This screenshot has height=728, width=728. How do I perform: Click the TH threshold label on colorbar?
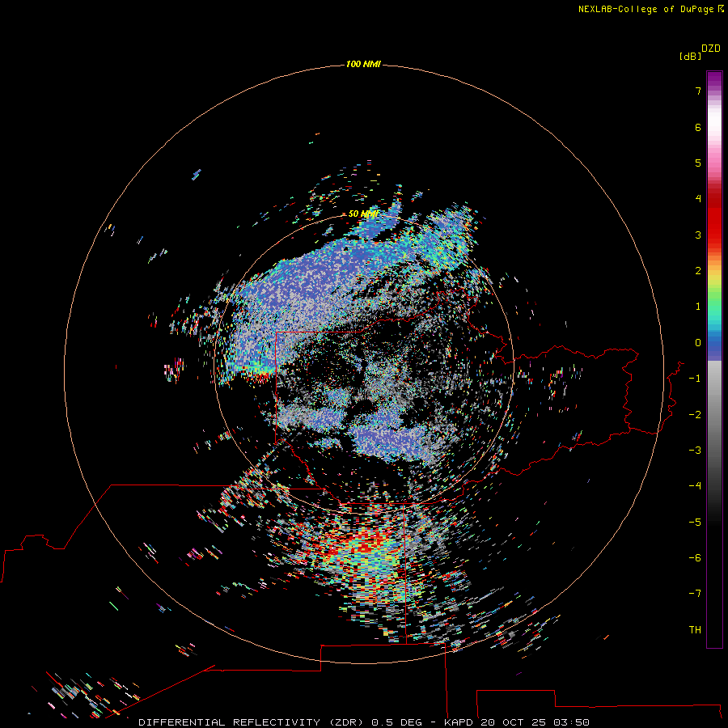[695, 630]
